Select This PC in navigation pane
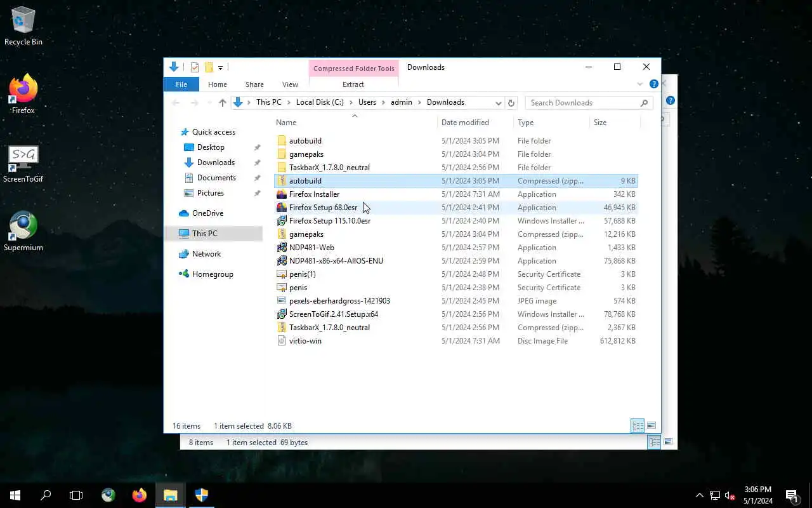Image resolution: width=812 pixels, height=508 pixels. (204, 234)
